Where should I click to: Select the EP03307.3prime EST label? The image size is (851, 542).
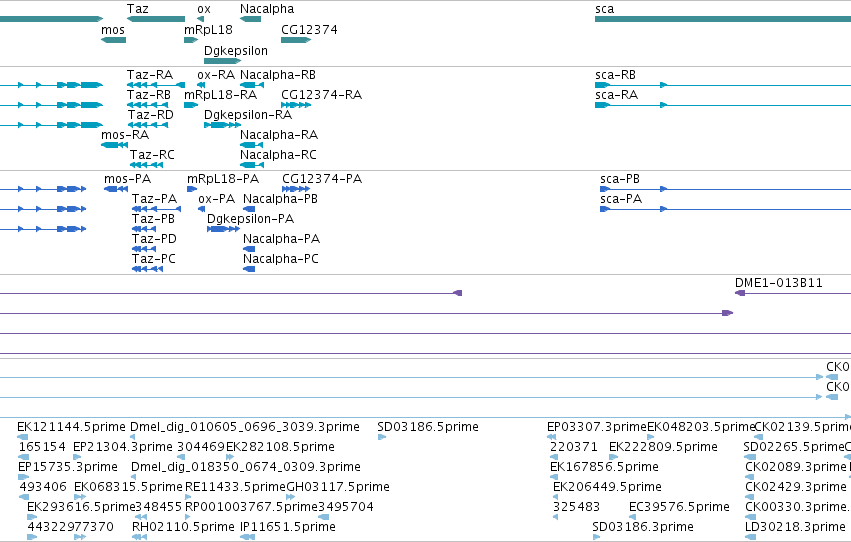tap(597, 427)
